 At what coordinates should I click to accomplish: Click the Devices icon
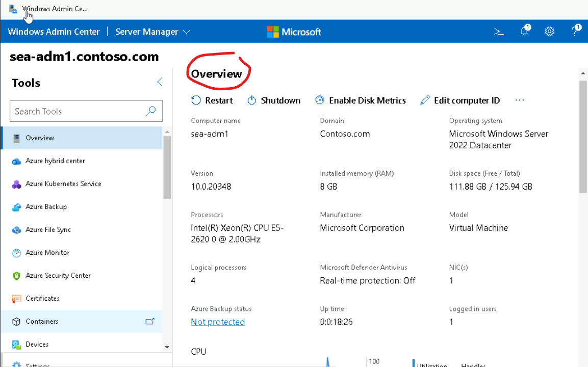[x=16, y=345]
